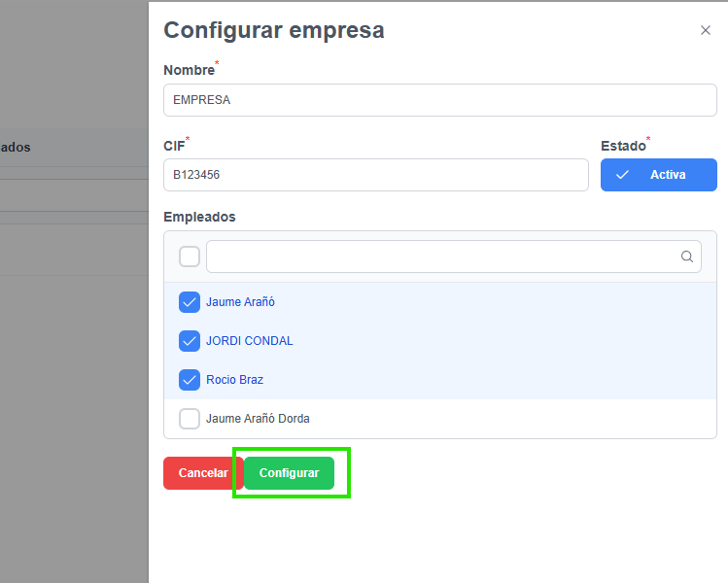This screenshot has height=583, width=728.
Task: Click the Nombre input field
Action: click(439, 100)
